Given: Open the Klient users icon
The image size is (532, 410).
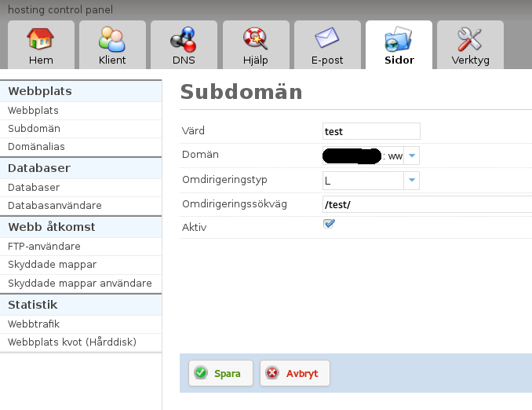Looking at the screenshot, I should [112, 39].
